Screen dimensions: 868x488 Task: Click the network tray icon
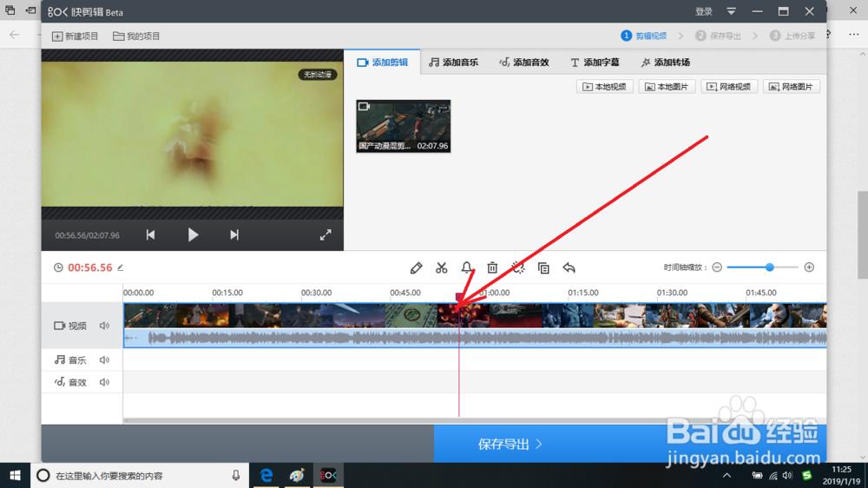pyautogui.click(x=773, y=475)
